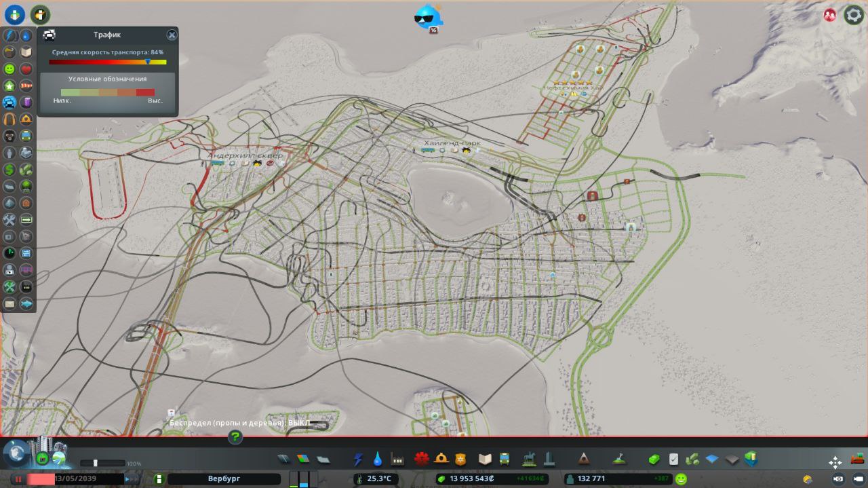Open the Zoning menu

coord(303,459)
